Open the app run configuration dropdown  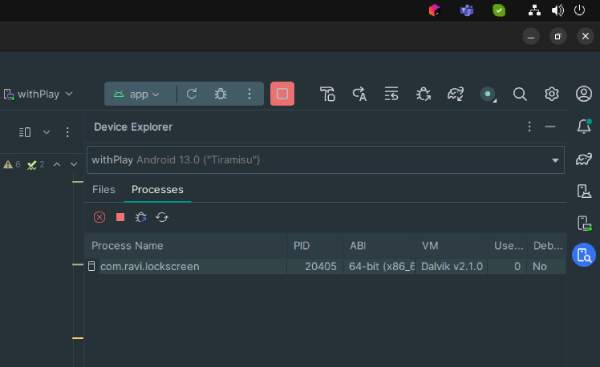(x=137, y=94)
